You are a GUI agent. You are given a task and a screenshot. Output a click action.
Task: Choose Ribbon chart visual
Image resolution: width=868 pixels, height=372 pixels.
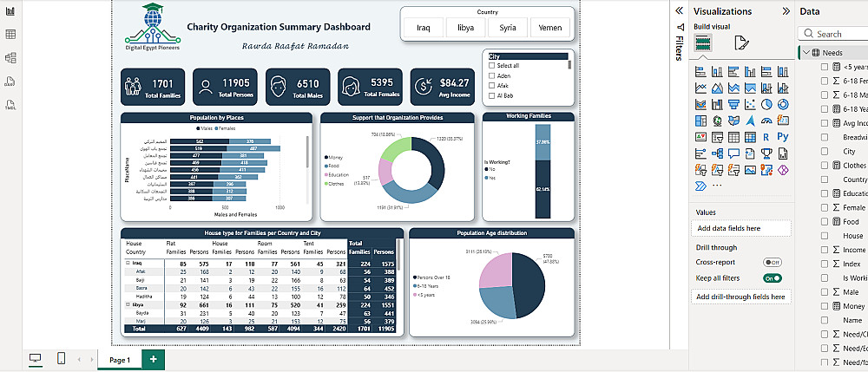[x=700, y=104]
